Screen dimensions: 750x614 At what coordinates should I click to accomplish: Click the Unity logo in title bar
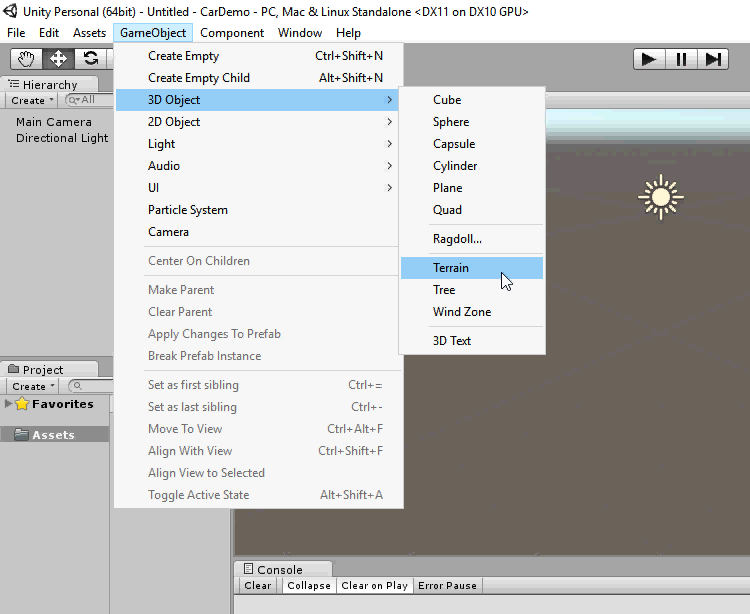click(x=10, y=11)
